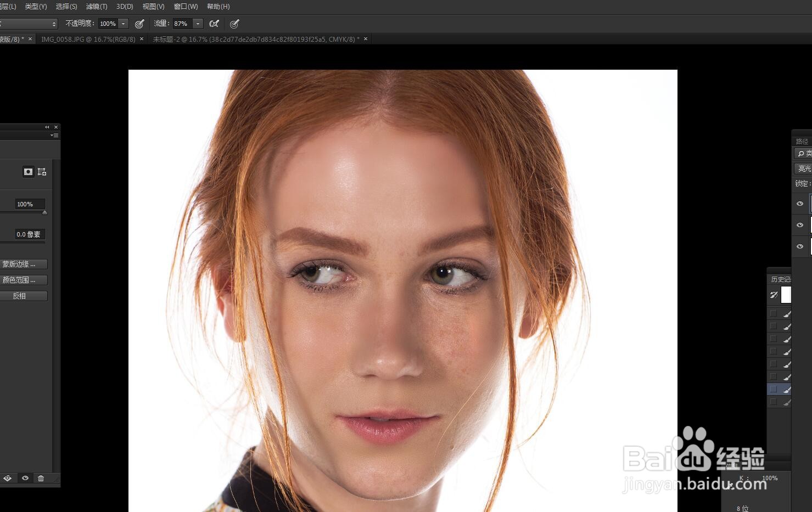812x512 pixels.
Task: Click the 蒙版边缘... button
Action: coord(24,265)
